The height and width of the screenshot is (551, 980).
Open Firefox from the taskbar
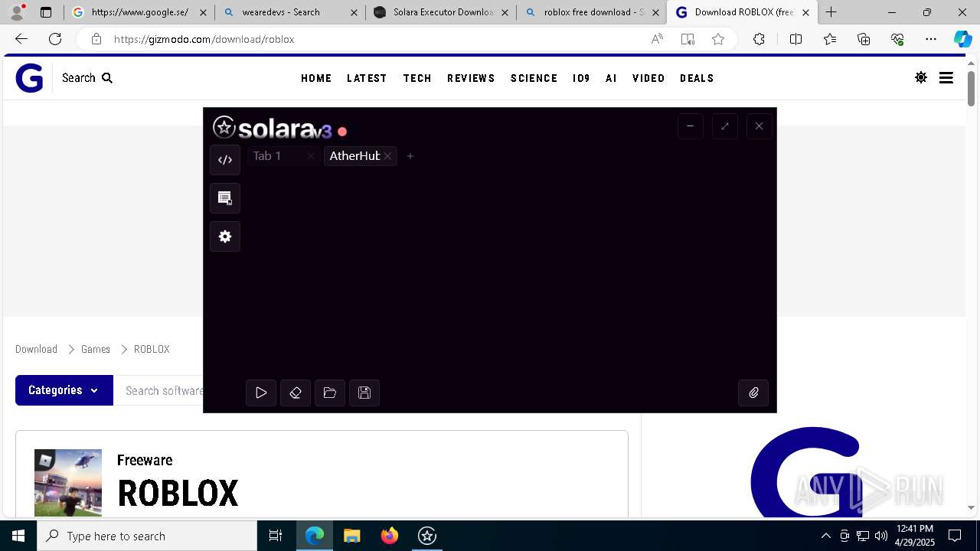(x=390, y=536)
